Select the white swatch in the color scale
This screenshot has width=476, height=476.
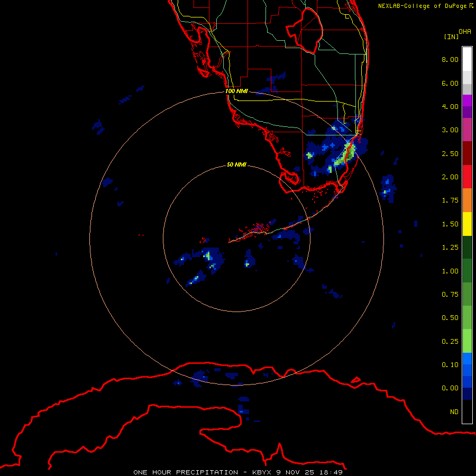point(467,59)
